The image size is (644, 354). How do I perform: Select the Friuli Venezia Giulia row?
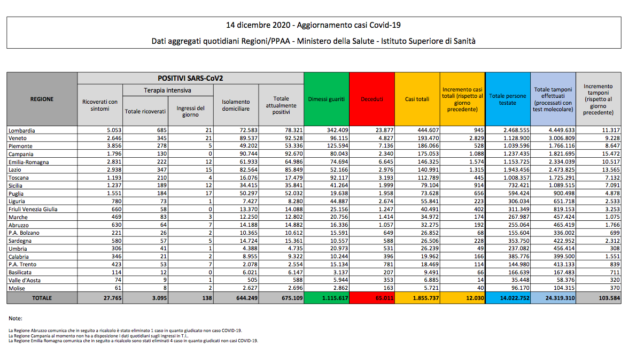tap(33, 209)
